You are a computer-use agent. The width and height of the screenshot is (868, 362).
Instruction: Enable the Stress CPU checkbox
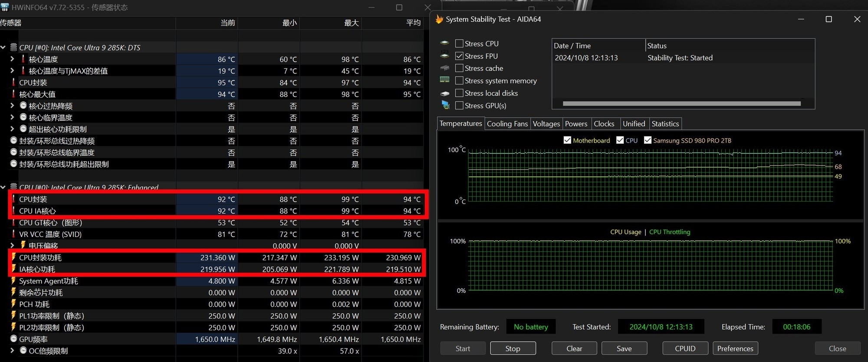[459, 43]
